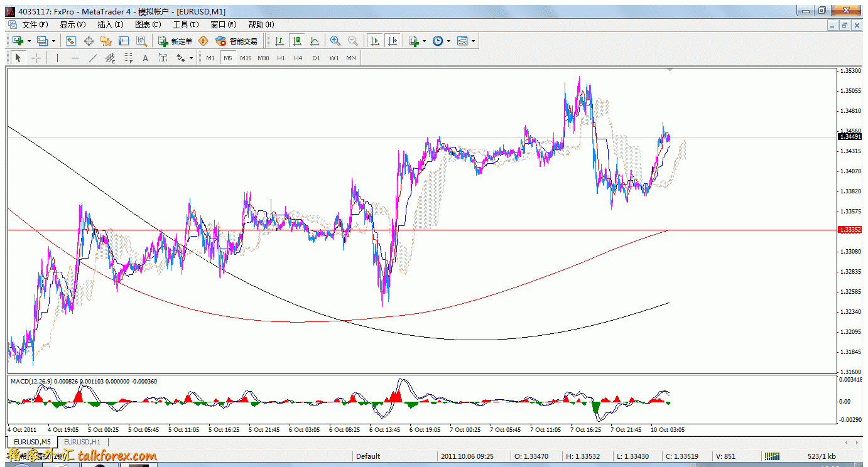The width and height of the screenshot is (868, 467).
Task: Switch to MN timeframe
Action: [x=351, y=58]
